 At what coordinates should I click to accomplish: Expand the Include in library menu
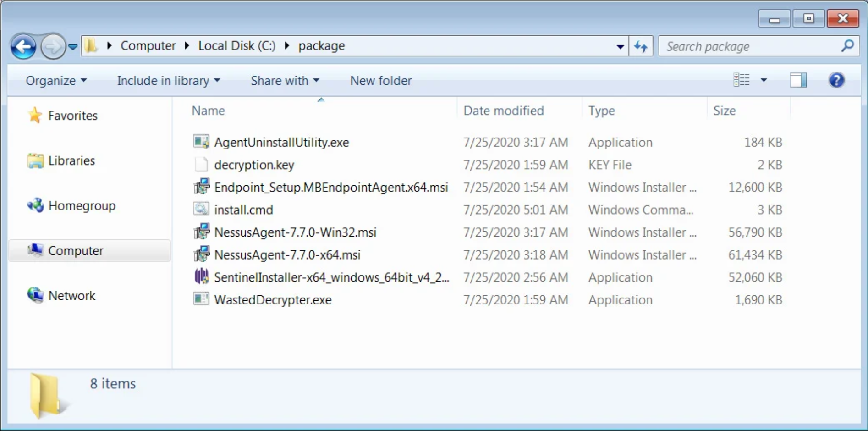(168, 81)
